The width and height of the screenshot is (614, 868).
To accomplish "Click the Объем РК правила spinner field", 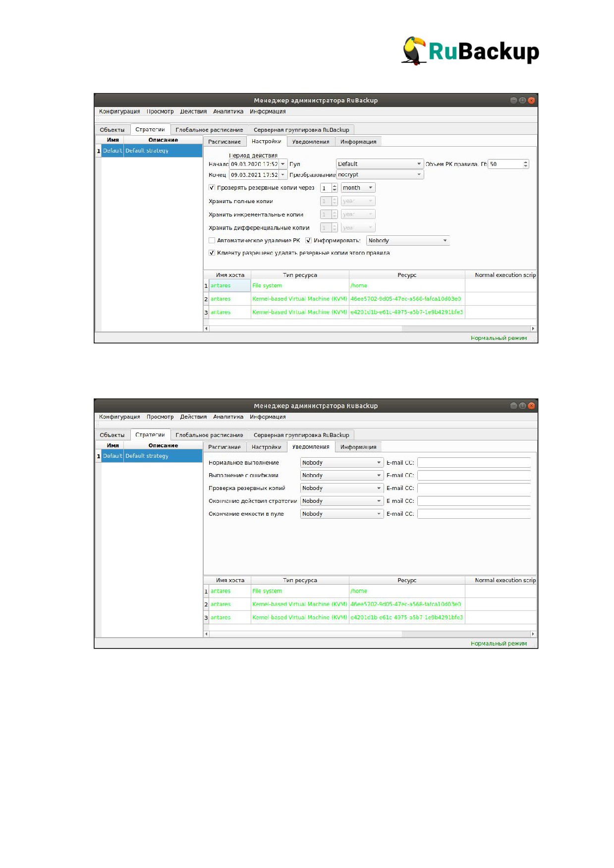I will pyautogui.click(x=508, y=164).
